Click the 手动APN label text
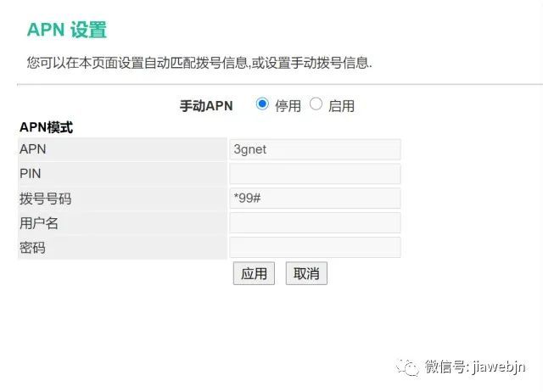 [x=206, y=106]
